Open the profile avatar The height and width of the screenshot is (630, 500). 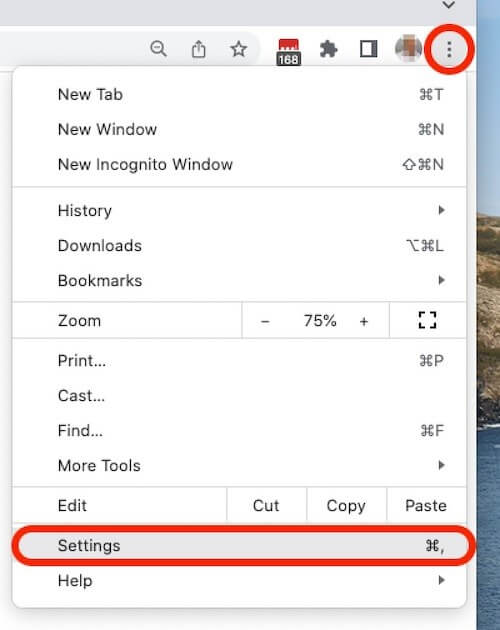pyautogui.click(x=409, y=49)
